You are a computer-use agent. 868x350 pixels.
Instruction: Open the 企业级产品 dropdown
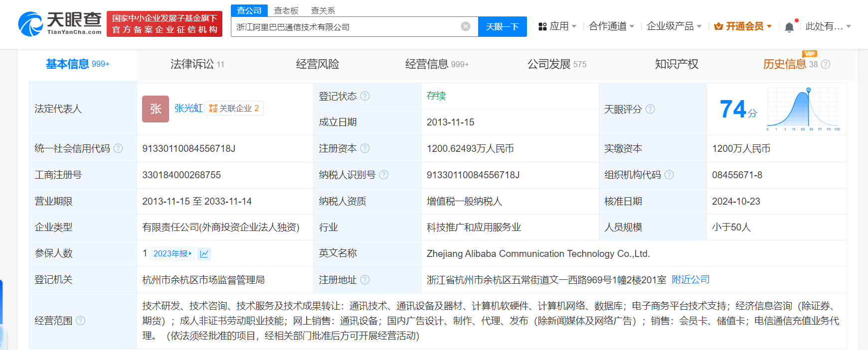coord(674,26)
